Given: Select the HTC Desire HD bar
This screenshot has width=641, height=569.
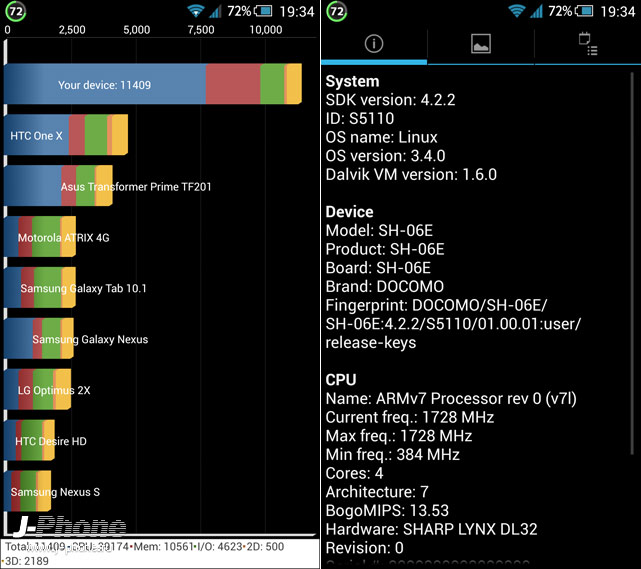Looking at the screenshot, I should click(x=29, y=440).
